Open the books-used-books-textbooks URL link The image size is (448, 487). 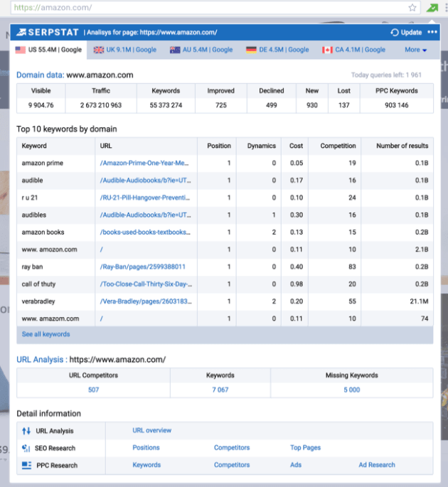point(145,232)
